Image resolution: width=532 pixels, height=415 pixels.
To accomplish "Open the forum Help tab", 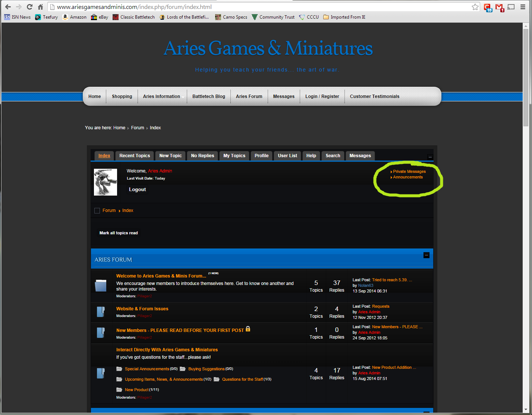I will [311, 156].
